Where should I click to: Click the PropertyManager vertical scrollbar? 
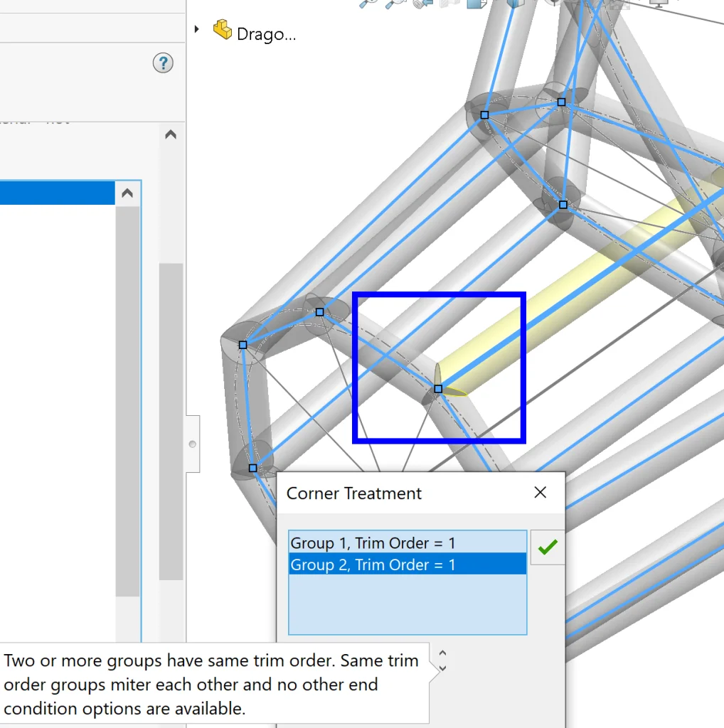coord(171,419)
